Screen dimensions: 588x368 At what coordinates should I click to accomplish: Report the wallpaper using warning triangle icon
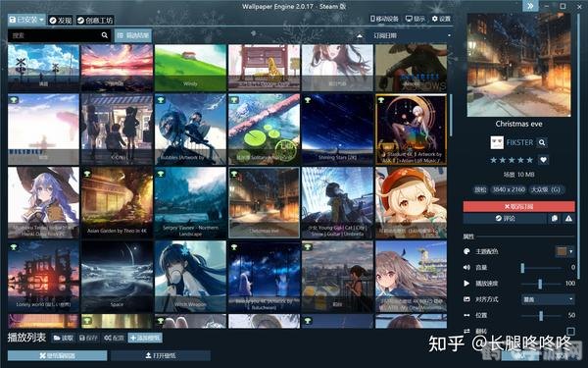click(568, 218)
